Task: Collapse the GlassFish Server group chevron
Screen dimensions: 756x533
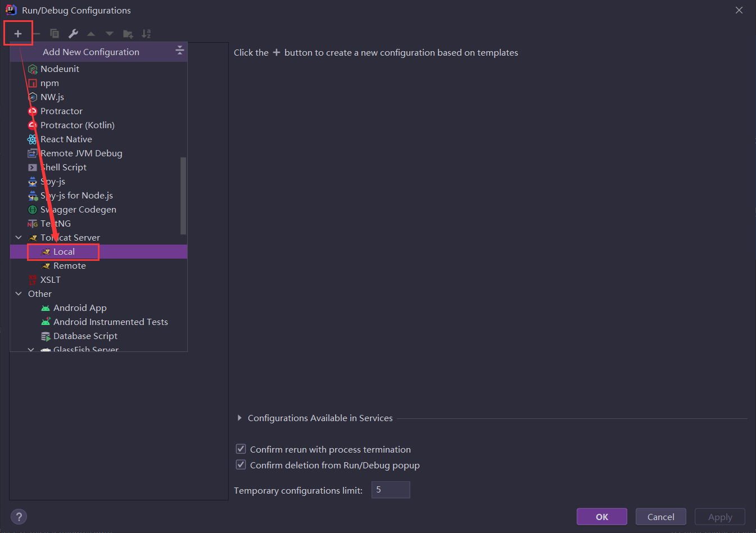Action: (x=31, y=350)
